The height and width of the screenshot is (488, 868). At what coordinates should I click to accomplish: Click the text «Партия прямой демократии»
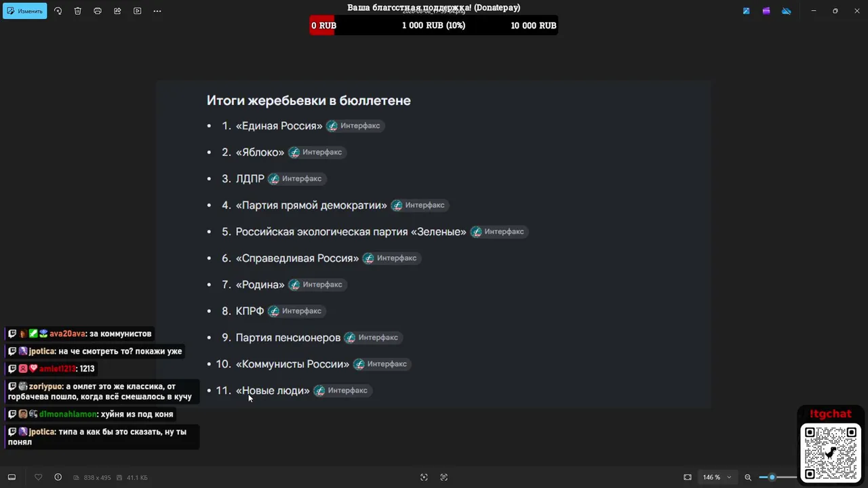coord(311,205)
